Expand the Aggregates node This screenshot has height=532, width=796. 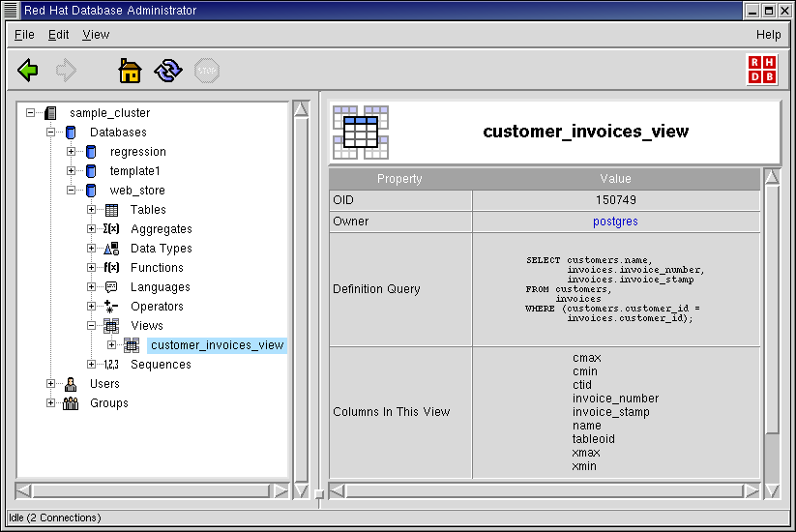pyautogui.click(x=91, y=229)
